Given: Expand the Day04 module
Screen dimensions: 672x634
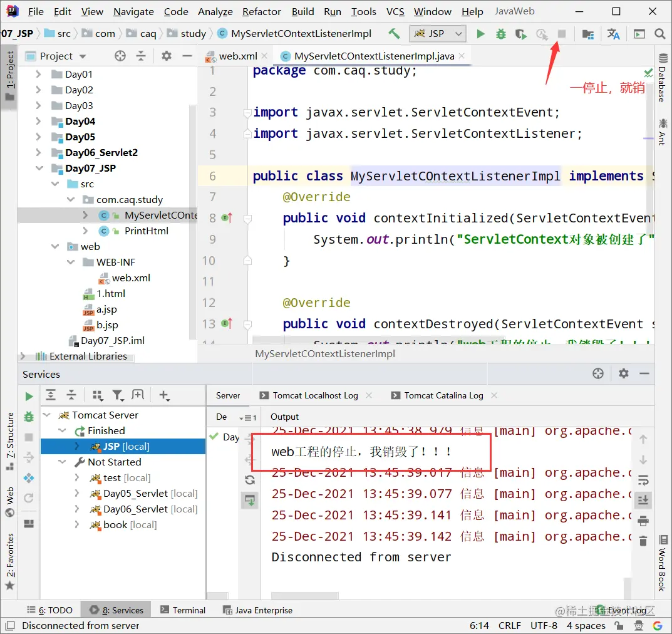Looking at the screenshot, I should point(38,122).
